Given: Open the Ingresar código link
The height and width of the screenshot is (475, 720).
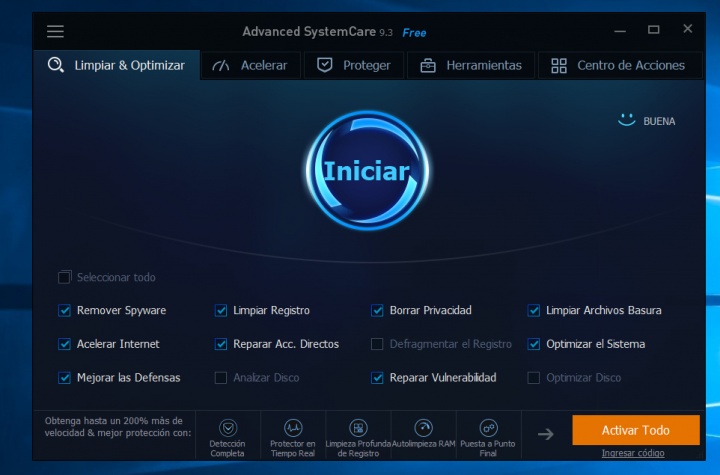Looking at the screenshot, I should pos(633,453).
